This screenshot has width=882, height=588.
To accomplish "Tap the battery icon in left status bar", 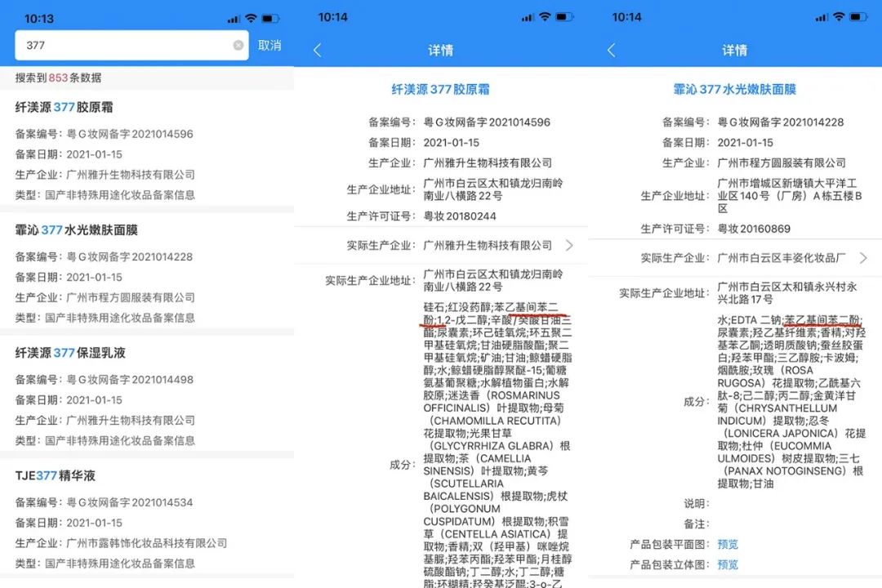I will [x=270, y=18].
